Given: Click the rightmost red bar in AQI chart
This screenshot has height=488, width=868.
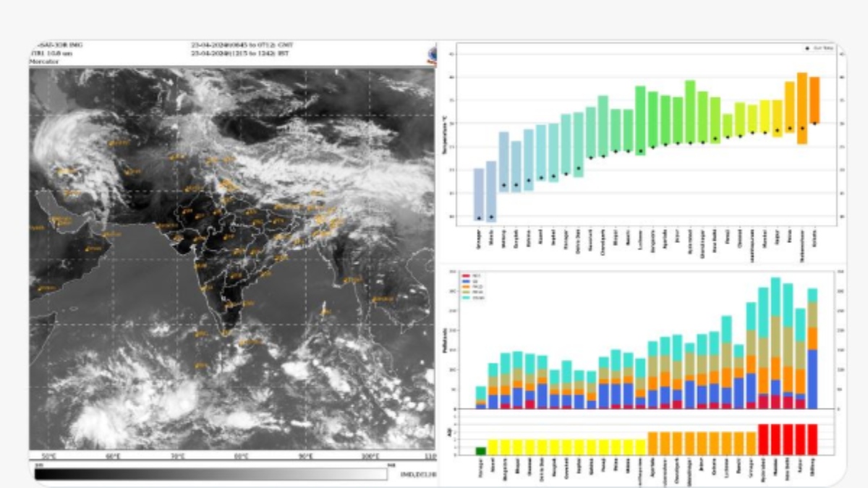Looking at the screenshot, I should (812, 439).
